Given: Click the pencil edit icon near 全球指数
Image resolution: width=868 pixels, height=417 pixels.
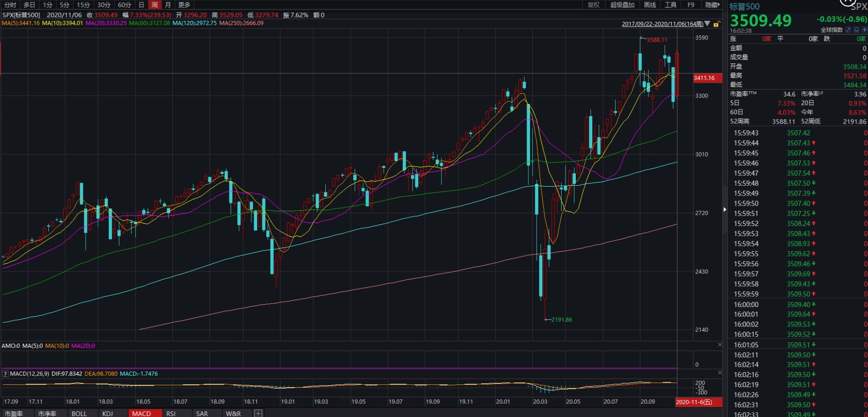Looking at the screenshot, I should click(x=849, y=30).
